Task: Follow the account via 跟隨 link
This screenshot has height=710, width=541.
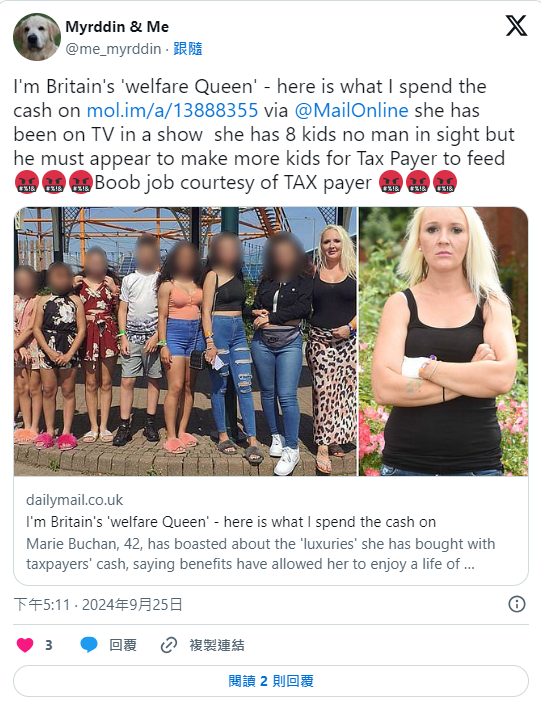Action: [x=188, y=48]
